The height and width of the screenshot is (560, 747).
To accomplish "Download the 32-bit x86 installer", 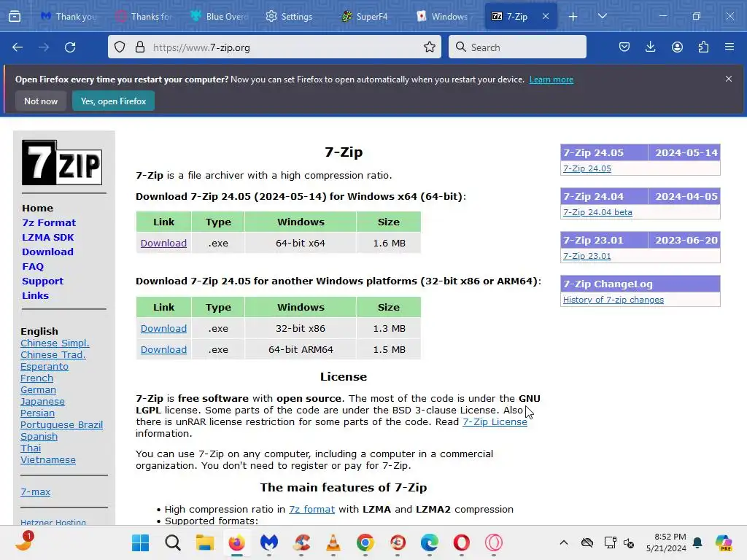I will [163, 328].
